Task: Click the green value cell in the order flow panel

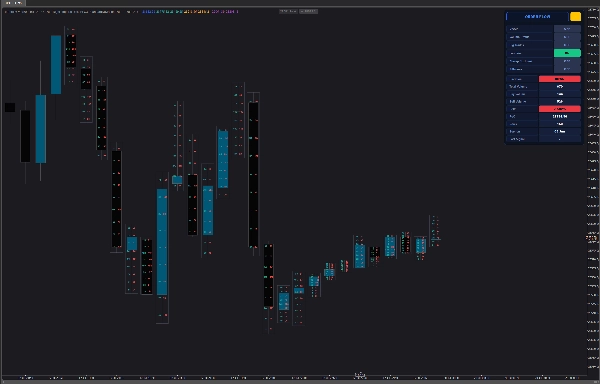Action: (567, 53)
